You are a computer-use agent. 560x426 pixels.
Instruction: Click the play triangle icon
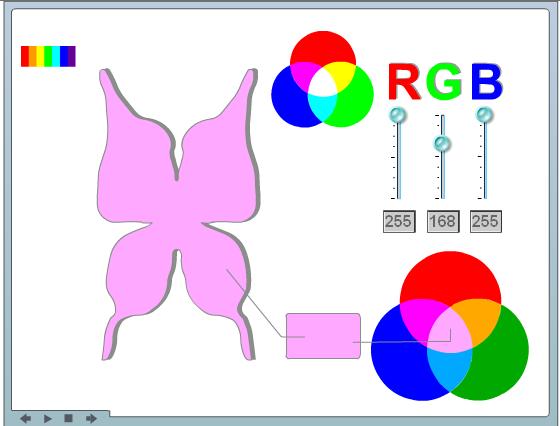point(48,418)
